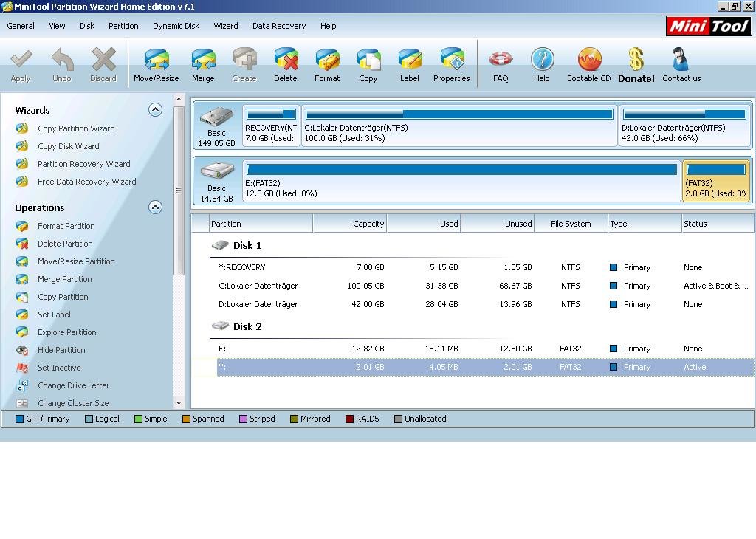The image size is (756, 539).
Task: Click the MiniTool logo
Action: (709, 26)
